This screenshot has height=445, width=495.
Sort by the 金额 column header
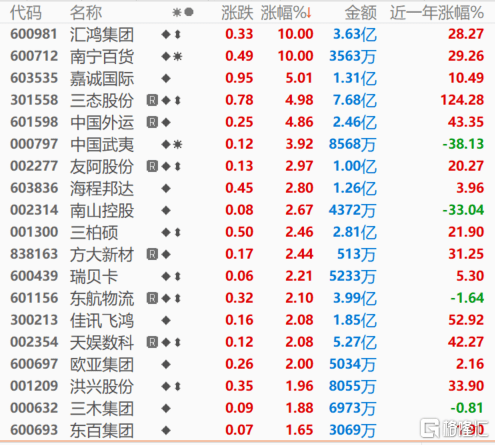click(360, 13)
